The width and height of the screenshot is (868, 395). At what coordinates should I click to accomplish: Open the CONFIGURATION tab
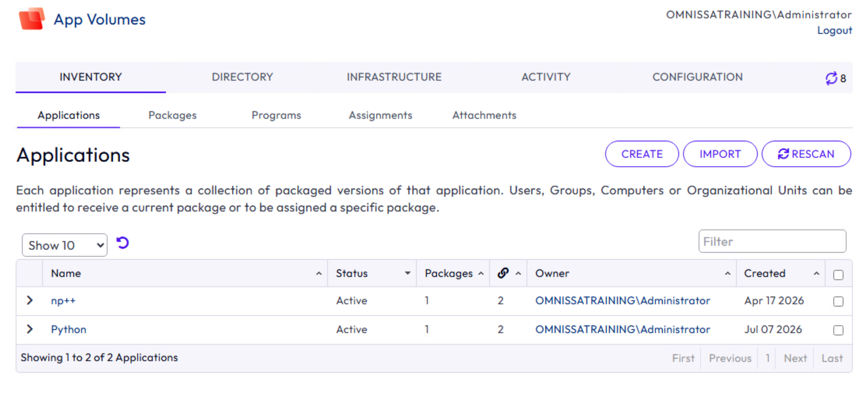click(x=697, y=77)
